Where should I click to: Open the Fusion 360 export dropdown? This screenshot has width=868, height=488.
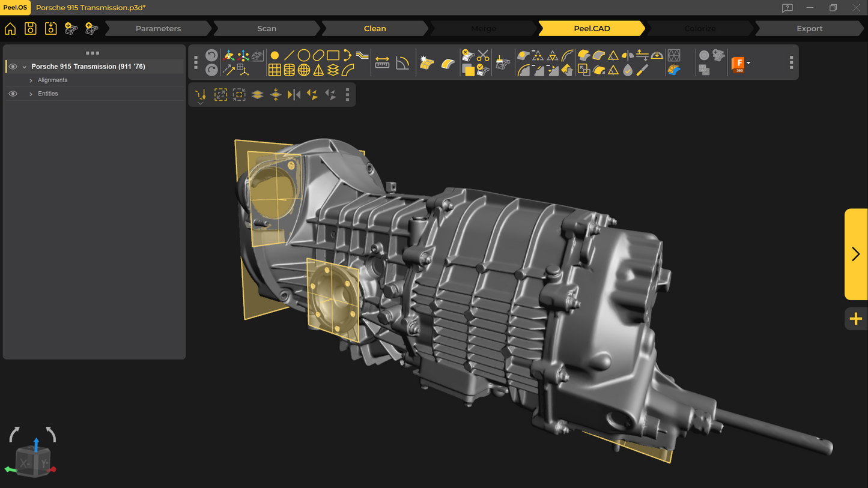pyautogui.click(x=748, y=63)
